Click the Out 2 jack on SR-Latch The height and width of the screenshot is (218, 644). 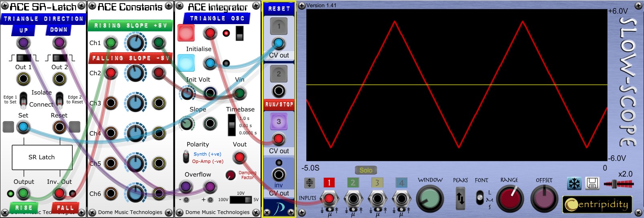click(x=59, y=79)
